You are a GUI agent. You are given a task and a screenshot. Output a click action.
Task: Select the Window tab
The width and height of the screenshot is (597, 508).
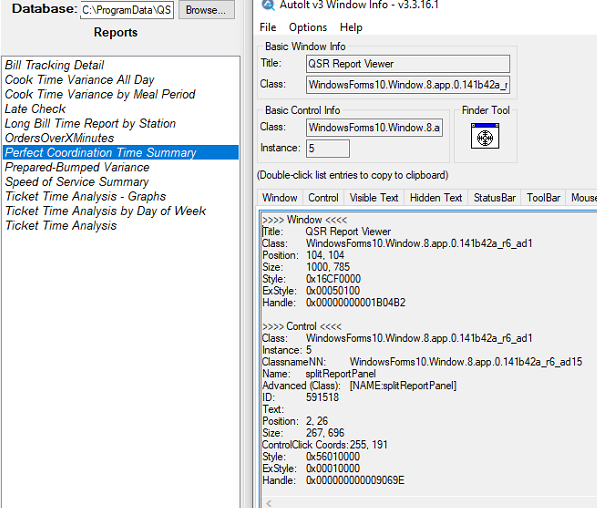click(x=280, y=198)
